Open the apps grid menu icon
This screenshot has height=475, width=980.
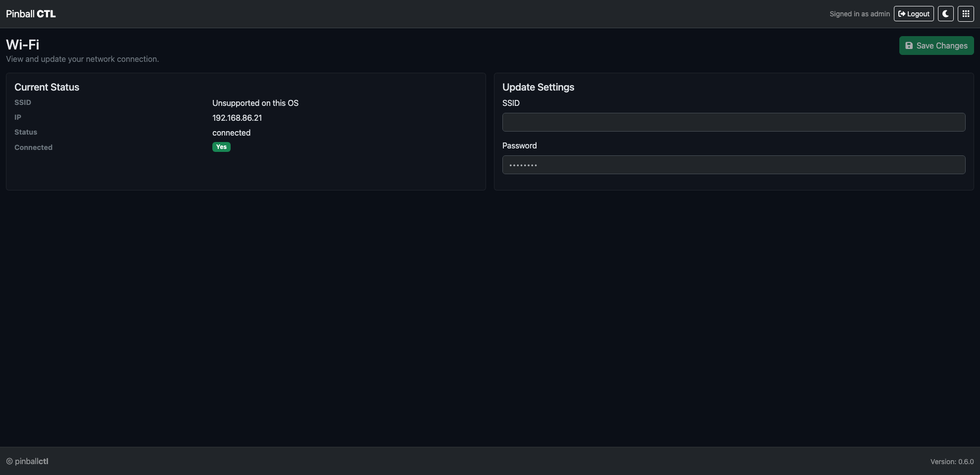point(965,13)
